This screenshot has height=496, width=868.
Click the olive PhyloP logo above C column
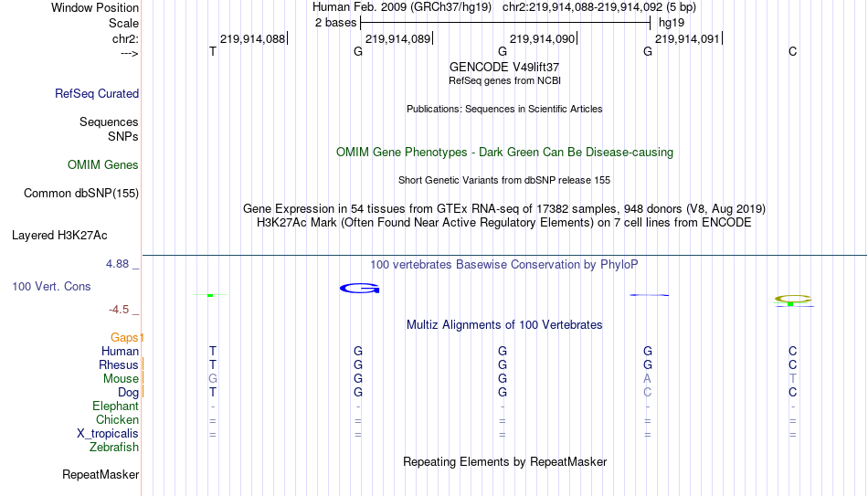pos(793,299)
